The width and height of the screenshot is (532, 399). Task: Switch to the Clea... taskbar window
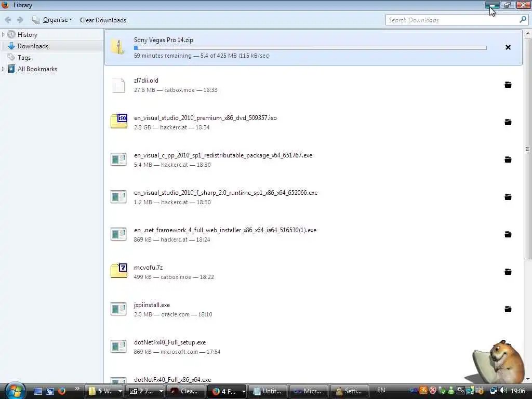click(185, 391)
